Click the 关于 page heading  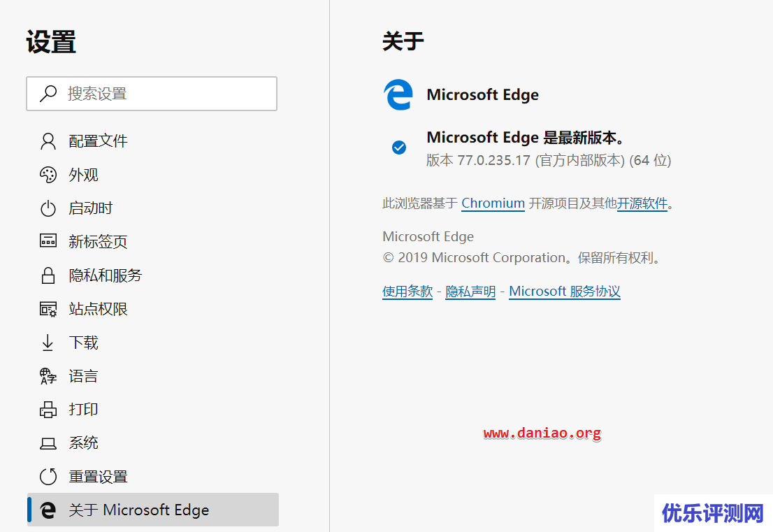pos(403,41)
